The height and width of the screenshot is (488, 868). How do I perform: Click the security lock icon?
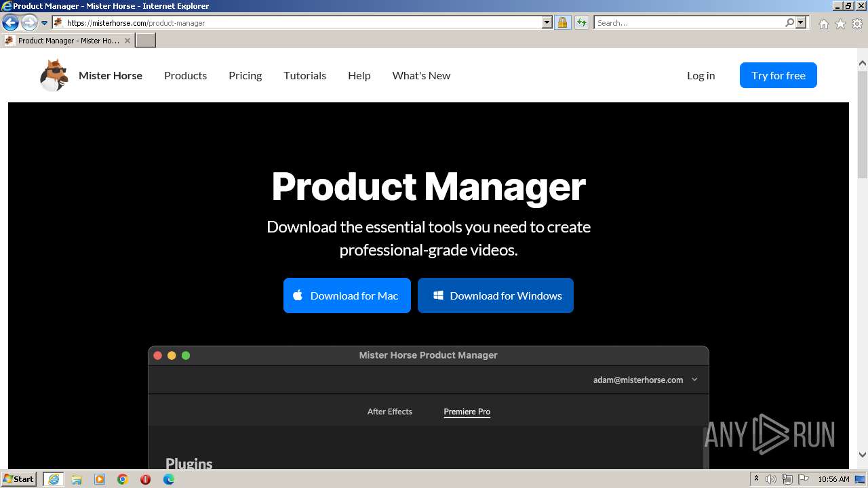click(562, 23)
